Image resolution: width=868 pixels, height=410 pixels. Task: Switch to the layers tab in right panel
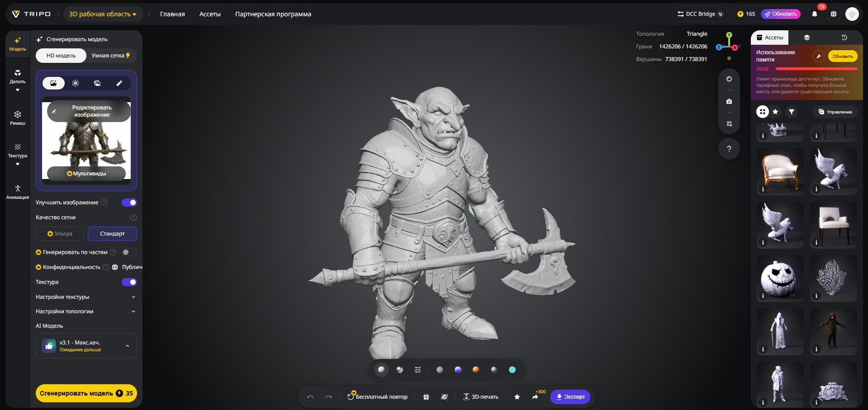807,38
